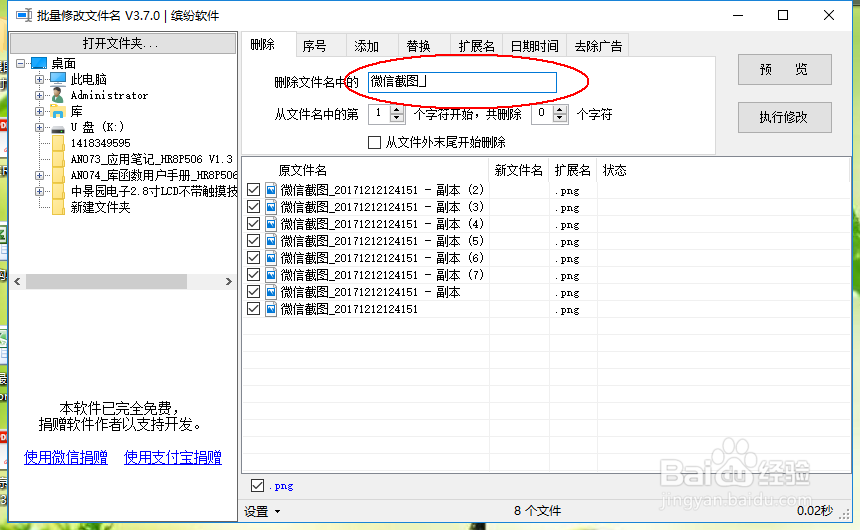Viewport: 860px width, 530px height.
Task: Click the start position number field
Action: [380, 114]
